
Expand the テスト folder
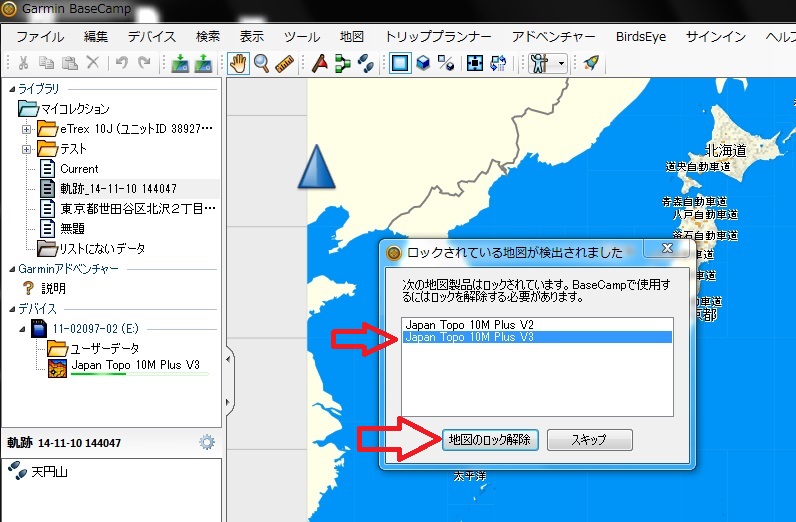coord(26,149)
